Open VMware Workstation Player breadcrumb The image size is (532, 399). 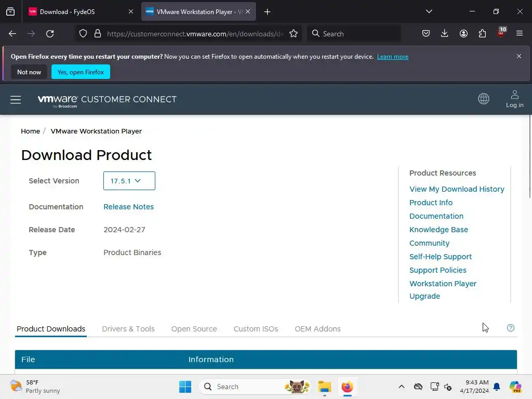[x=96, y=131]
